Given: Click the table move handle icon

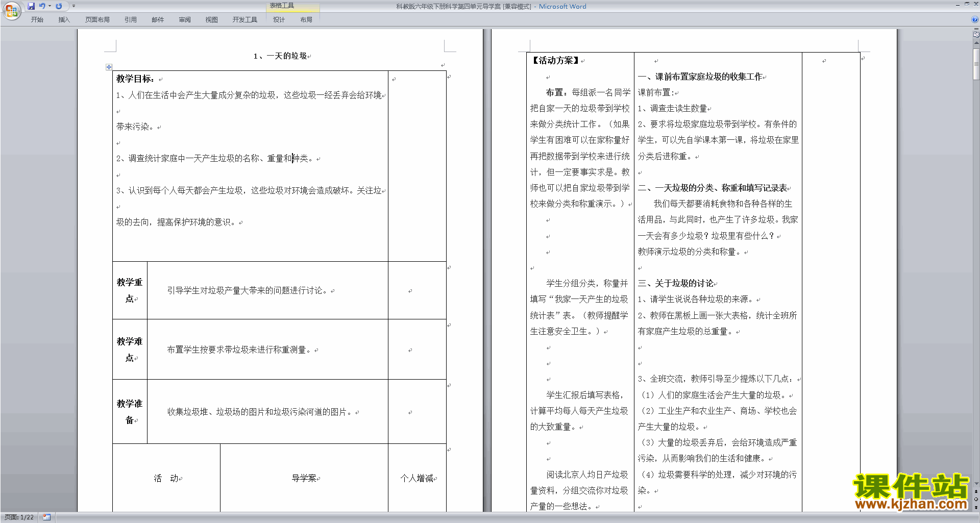Looking at the screenshot, I should (109, 67).
